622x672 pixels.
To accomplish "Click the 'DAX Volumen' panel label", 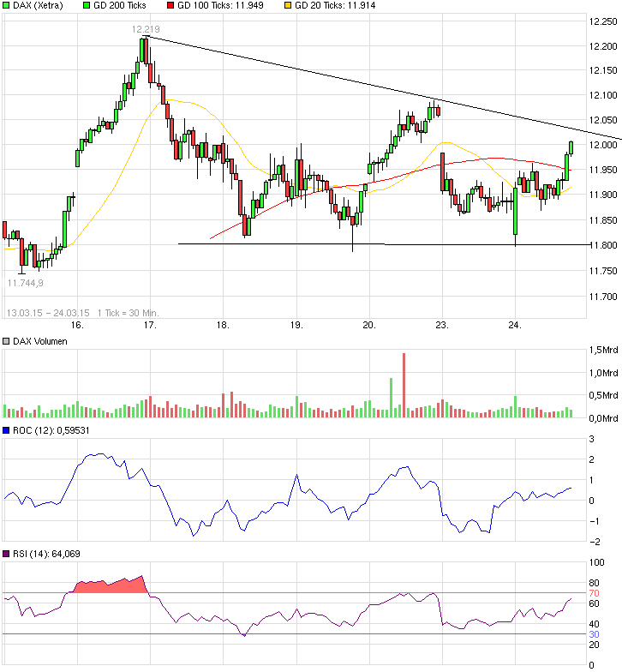I will tap(39, 341).
